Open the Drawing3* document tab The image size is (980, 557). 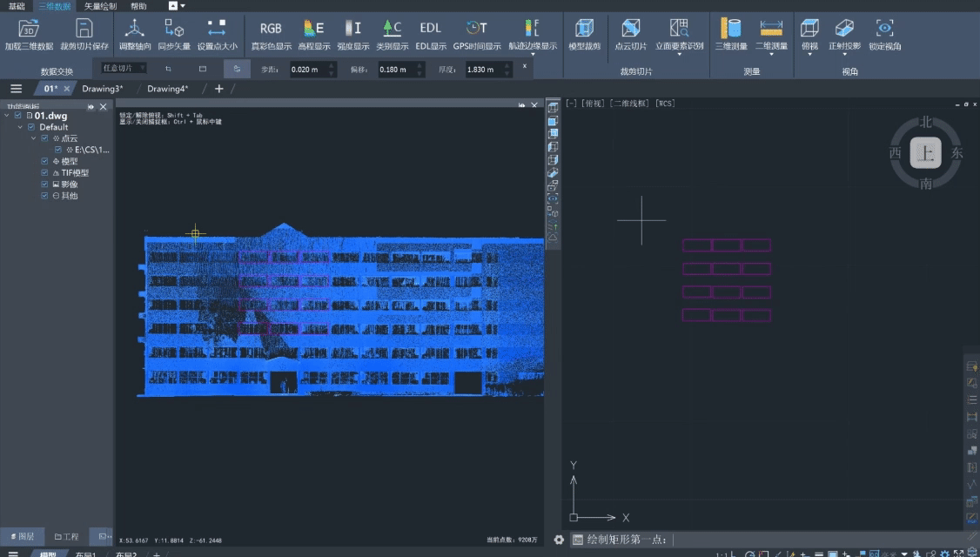[103, 89]
